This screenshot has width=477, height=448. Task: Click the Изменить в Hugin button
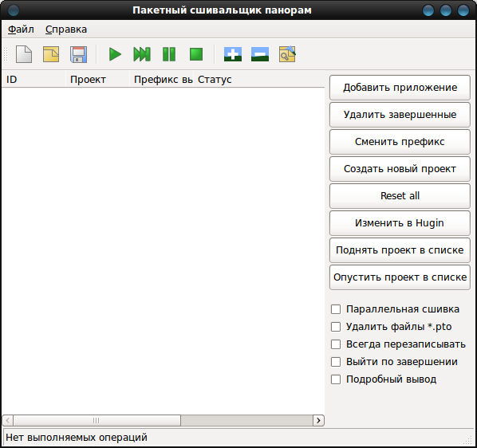point(400,223)
